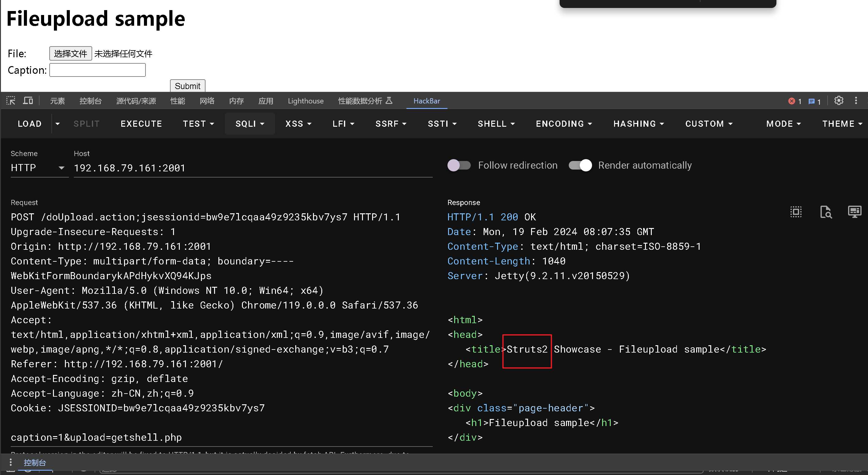Open the ENCODING dropdown menu
The image size is (868, 475).
(564, 124)
